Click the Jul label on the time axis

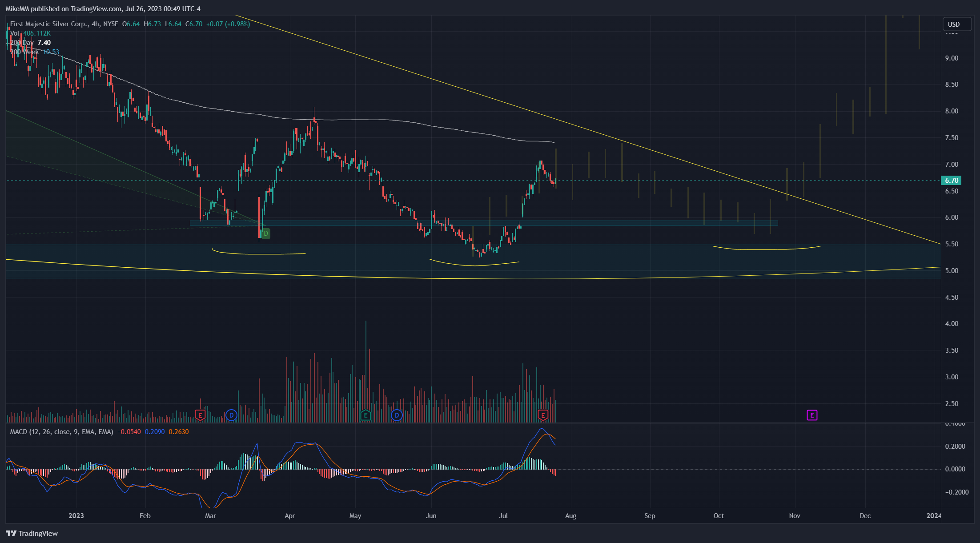503,516
